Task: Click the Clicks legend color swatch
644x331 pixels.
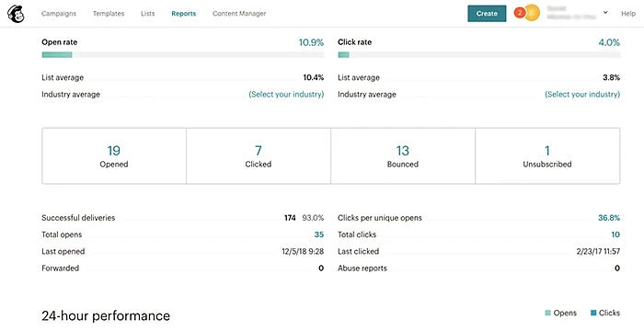Action: click(x=593, y=313)
